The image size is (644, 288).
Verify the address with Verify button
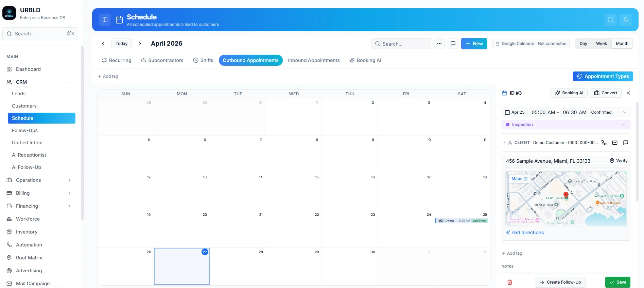[619, 161]
